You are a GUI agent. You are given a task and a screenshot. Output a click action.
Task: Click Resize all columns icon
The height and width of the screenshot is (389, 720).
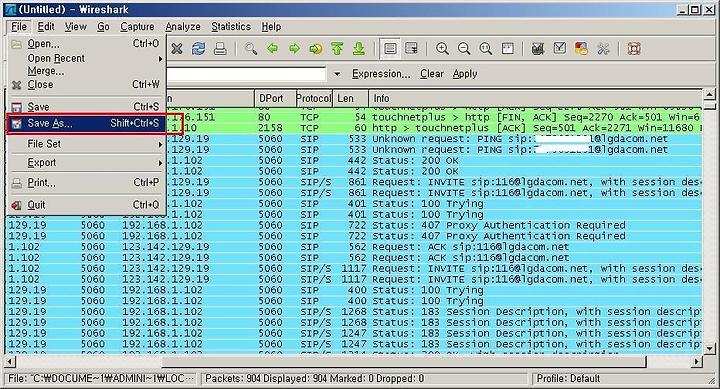coord(507,49)
